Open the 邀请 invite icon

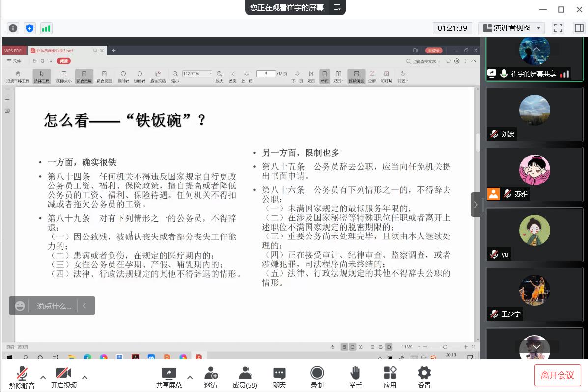[211, 377]
